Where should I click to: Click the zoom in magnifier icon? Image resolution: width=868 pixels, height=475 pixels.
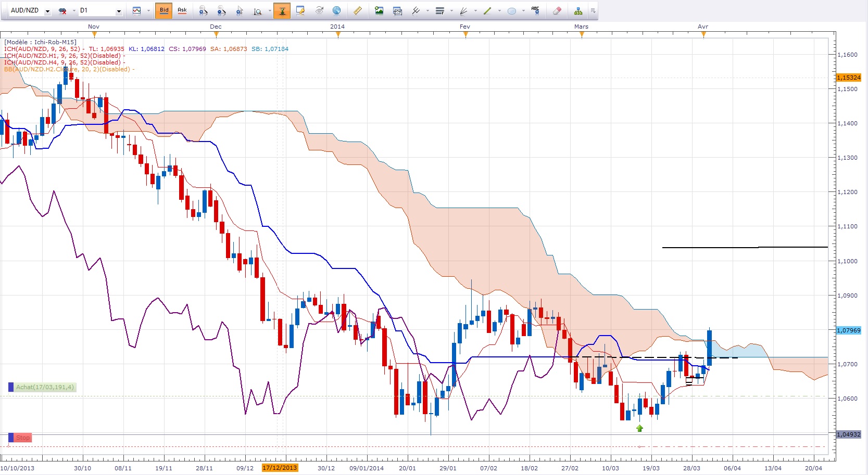203,10
